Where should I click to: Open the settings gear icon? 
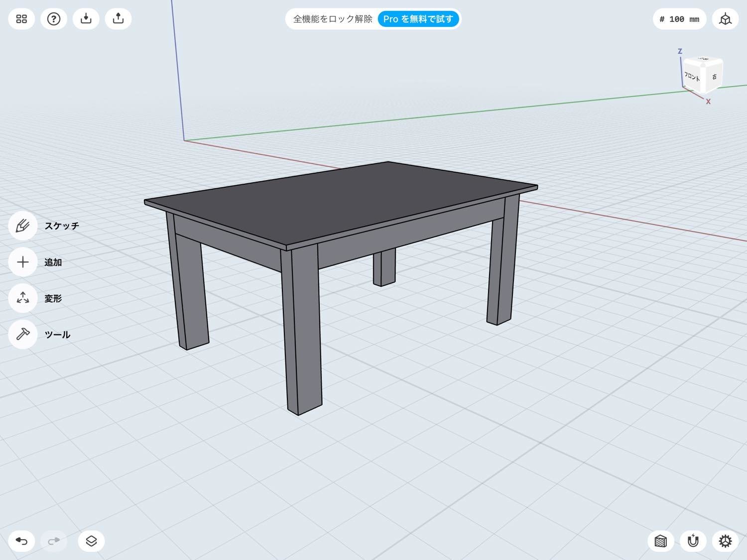(x=725, y=541)
